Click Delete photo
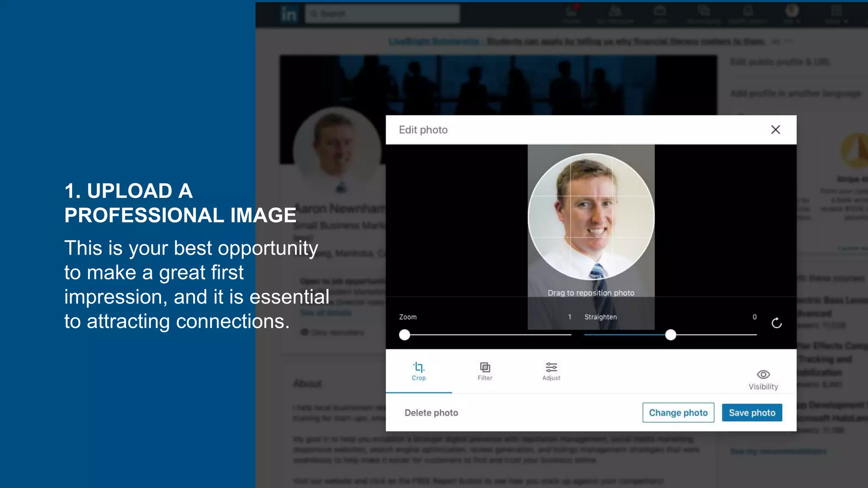 (431, 413)
